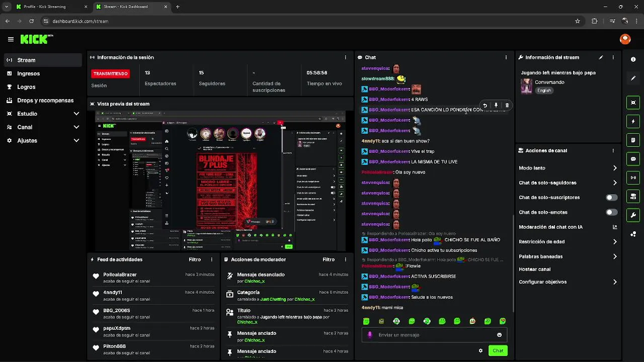This screenshot has width=644, height=362.
Task: Edit stream info with the pencil icon
Action: point(601,57)
